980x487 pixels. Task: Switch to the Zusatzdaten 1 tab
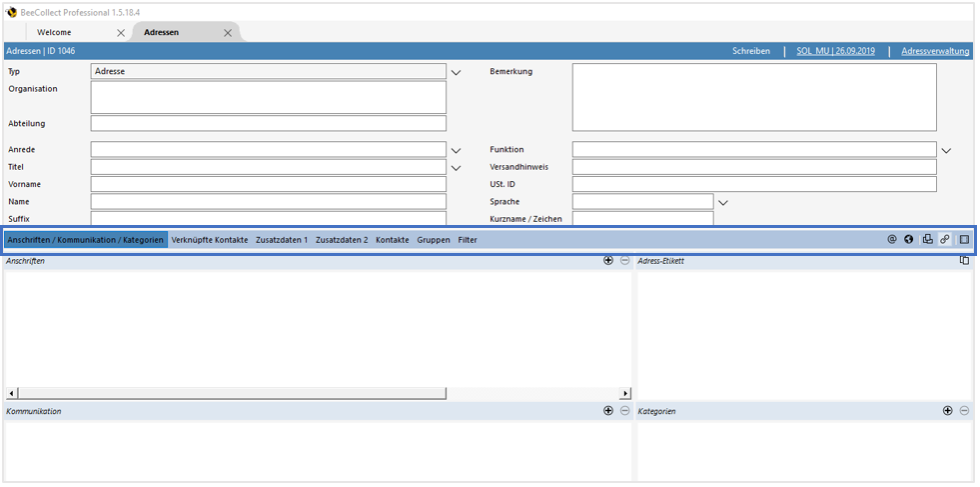click(282, 240)
